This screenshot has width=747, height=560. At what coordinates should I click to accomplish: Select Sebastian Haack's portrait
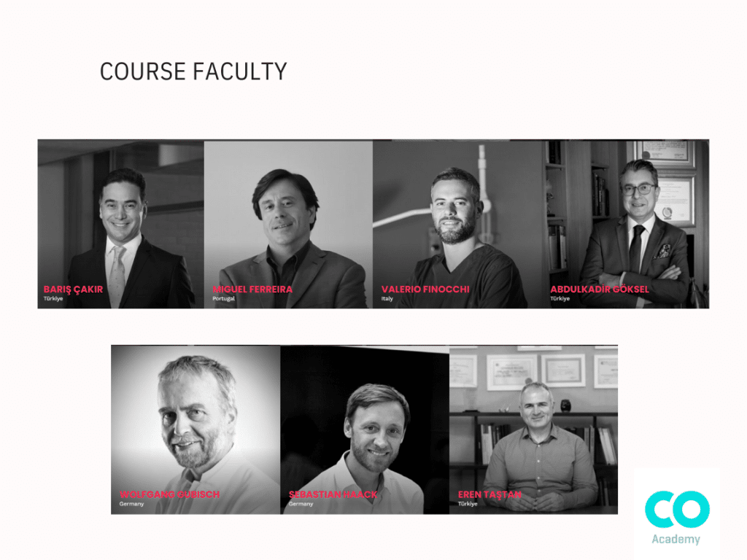point(365,429)
